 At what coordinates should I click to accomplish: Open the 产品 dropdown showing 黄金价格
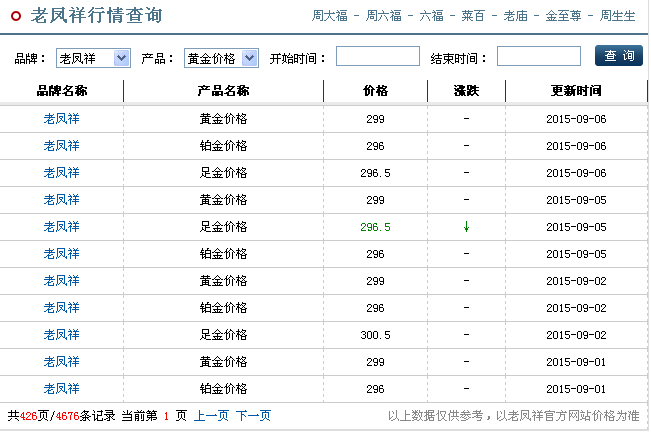[x=221, y=58]
